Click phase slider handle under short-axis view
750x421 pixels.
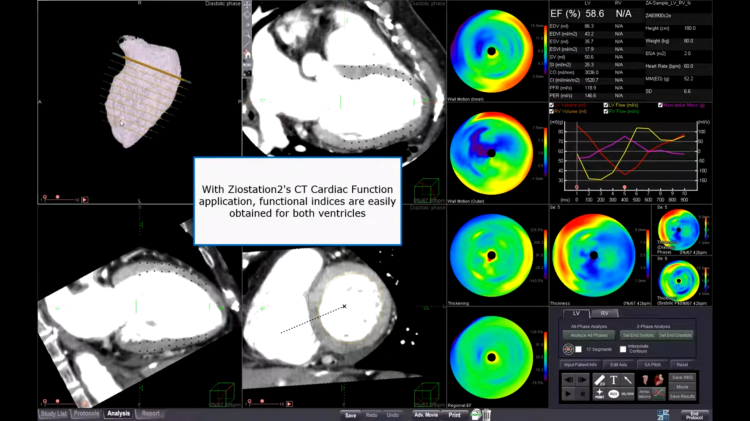pos(262,401)
